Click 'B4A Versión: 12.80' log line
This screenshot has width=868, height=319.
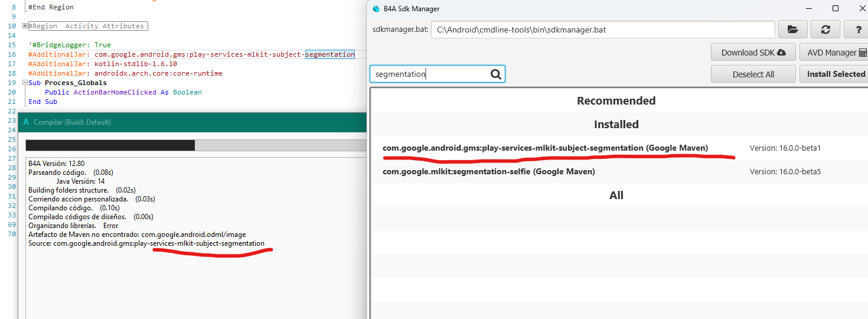point(56,164)
